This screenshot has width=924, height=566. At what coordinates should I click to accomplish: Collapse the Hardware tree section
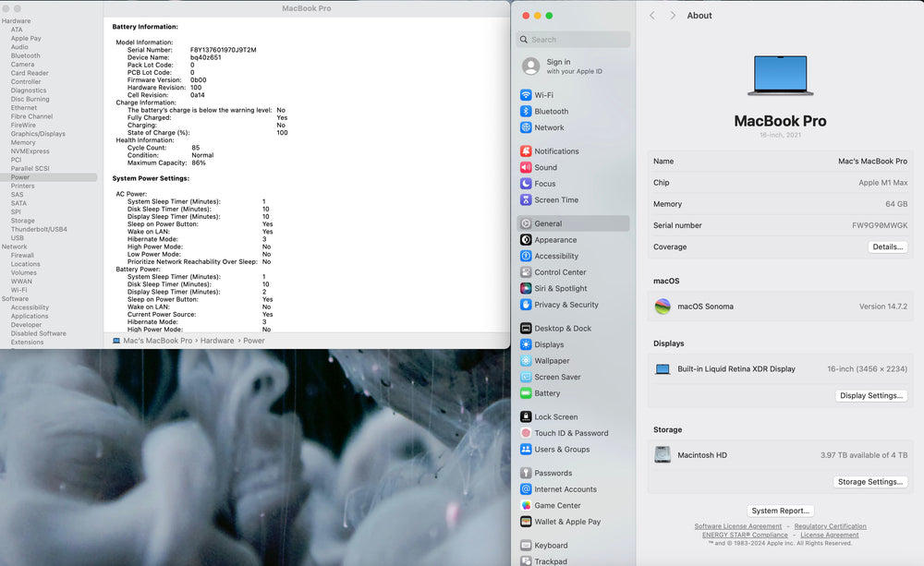point(16,20)
